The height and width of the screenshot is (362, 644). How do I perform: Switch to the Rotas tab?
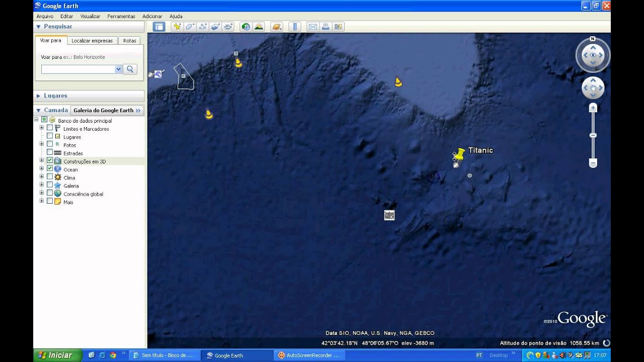(130, 41)
